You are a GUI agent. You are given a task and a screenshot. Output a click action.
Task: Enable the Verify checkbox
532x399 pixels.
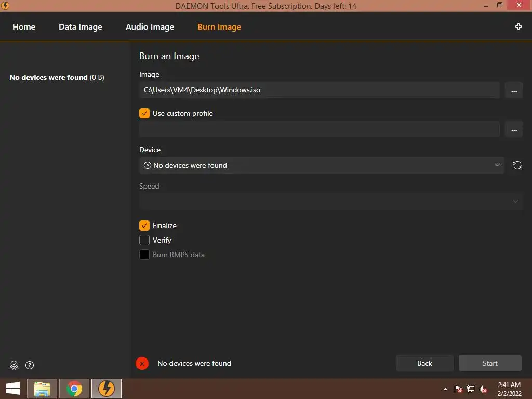click(x=144, y=240)
